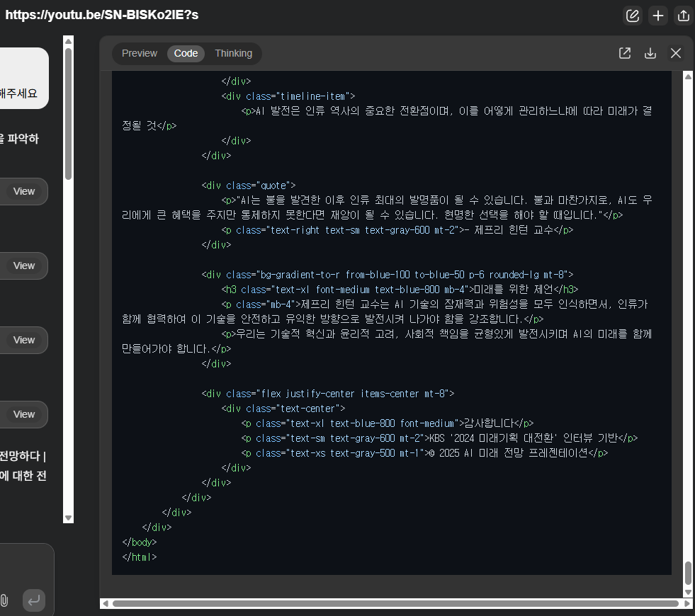Click the new chat edit icon
This screenshot has width=695, height=616.
633,16
